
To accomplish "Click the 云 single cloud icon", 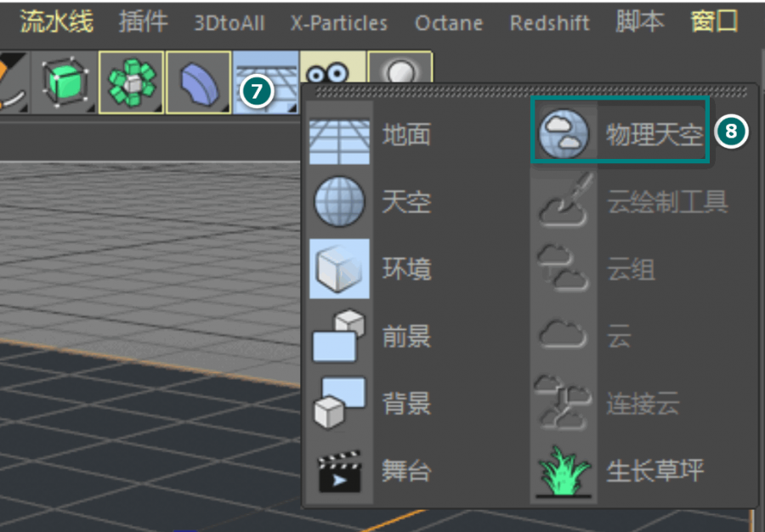I will 563,335.
